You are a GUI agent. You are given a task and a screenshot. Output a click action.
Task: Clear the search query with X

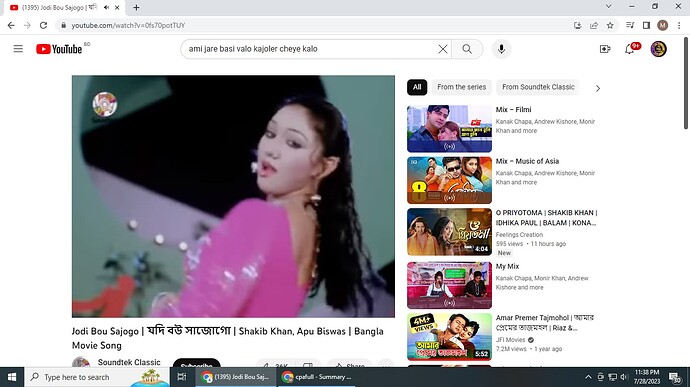(x=443, y=49)
